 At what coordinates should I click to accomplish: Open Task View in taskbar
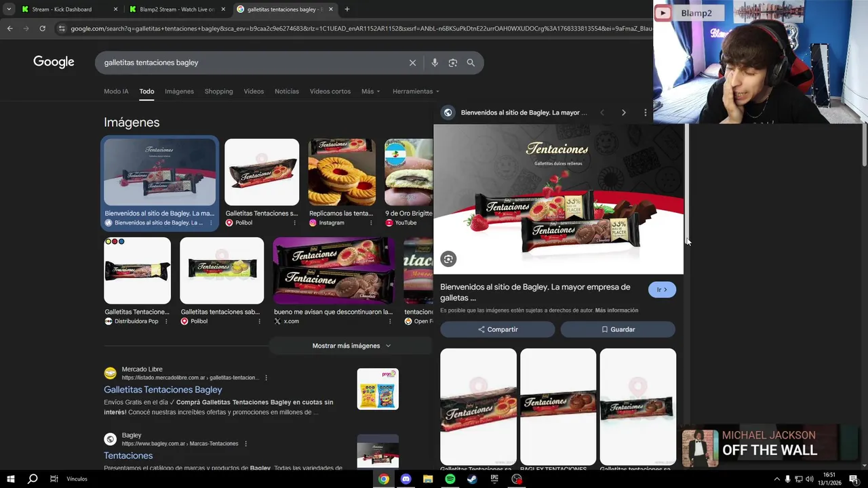coord(54,479)
